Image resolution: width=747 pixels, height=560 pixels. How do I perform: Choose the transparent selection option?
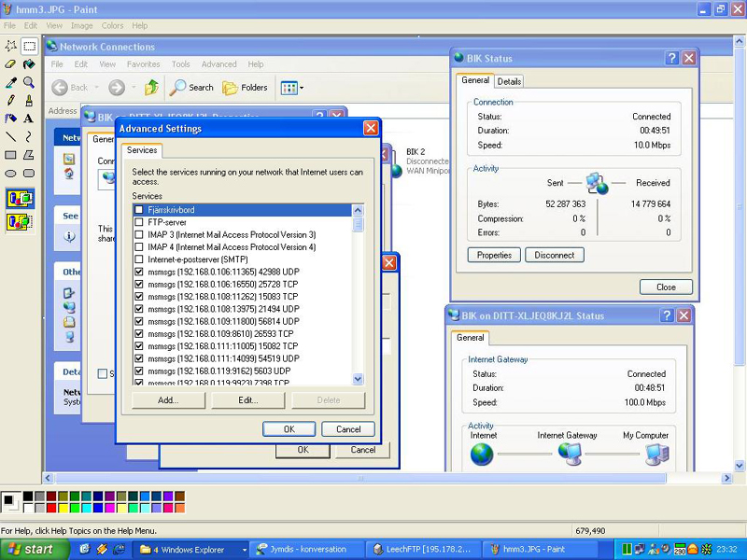[x=20, y=222]
